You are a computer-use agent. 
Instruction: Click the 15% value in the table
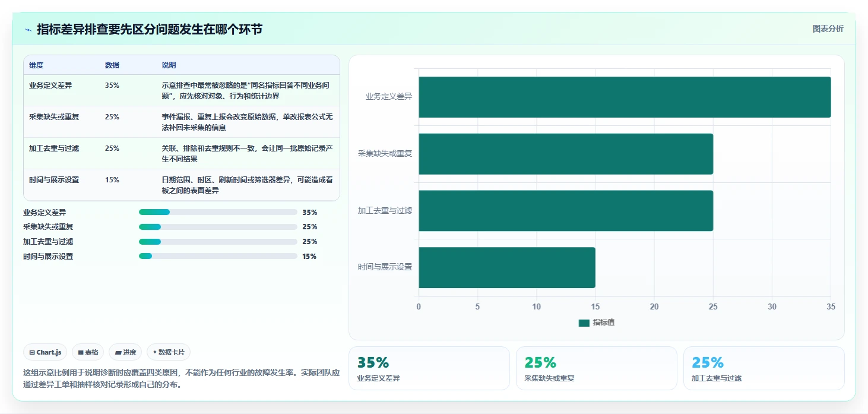click(112, 180)
